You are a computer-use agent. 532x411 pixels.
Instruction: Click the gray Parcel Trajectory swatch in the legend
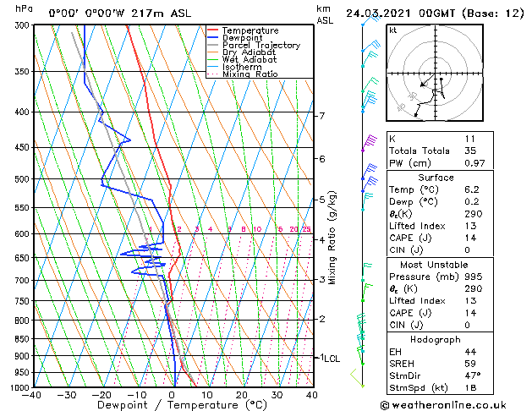pyautogui.click(x=212, y=45)
